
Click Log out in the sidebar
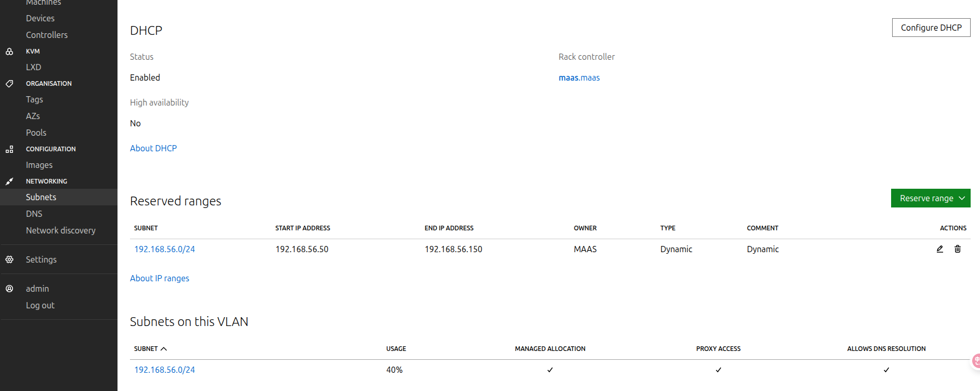coord(40,305)
